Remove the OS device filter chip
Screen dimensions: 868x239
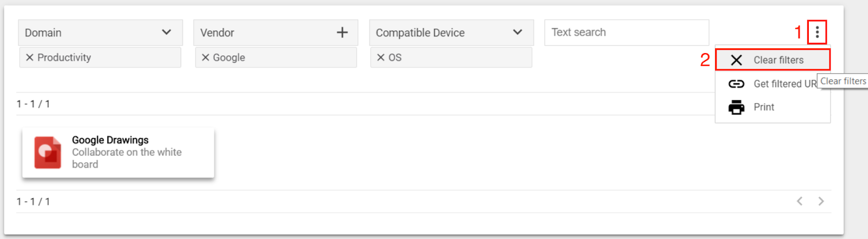(x=380, y=57)
